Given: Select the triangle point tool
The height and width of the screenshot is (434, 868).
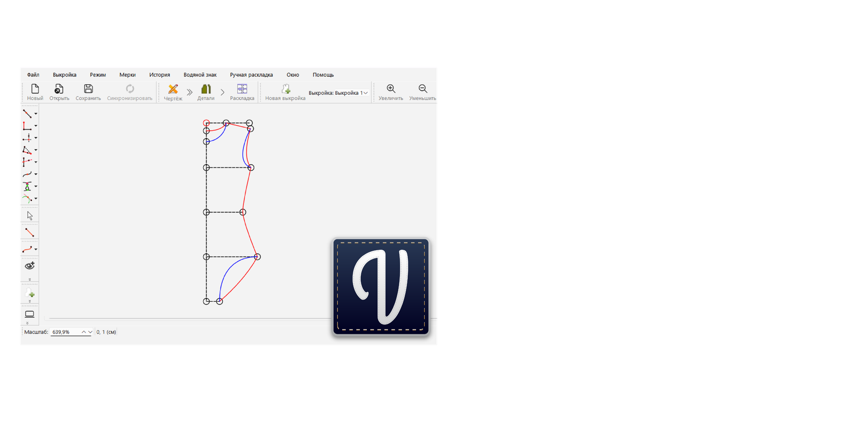Looking at the screenshot, I should click(27, 150).
